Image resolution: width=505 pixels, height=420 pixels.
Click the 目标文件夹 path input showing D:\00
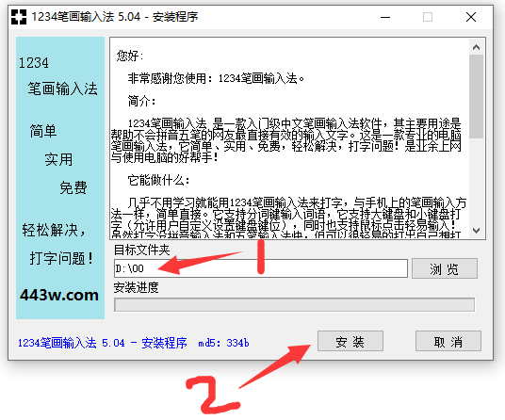(x=261, y=268)
